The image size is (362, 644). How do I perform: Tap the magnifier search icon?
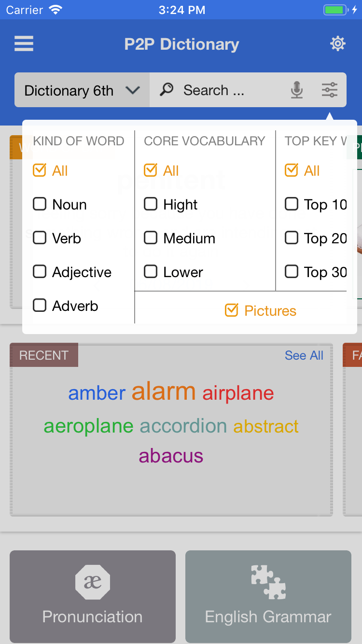click(x=167, y=90)
